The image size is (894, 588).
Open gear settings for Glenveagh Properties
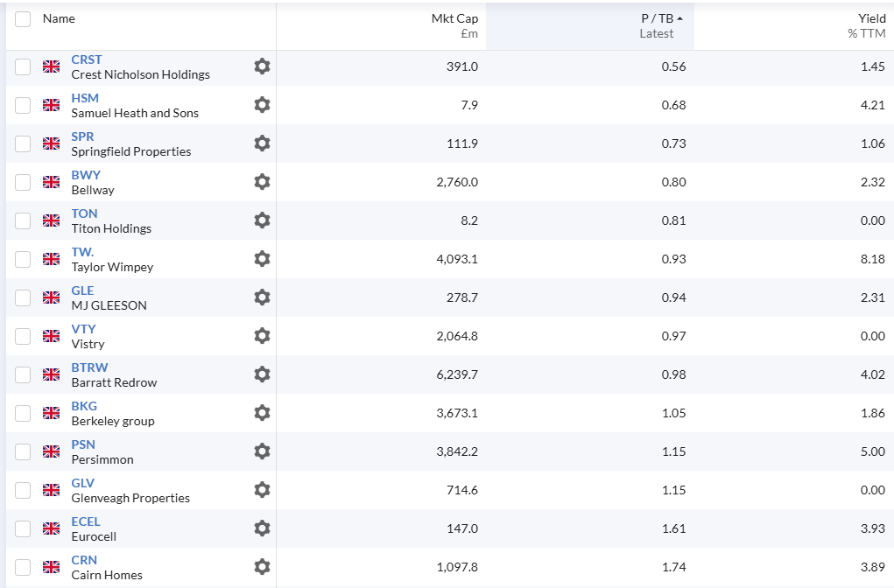(x=262, y=490)
